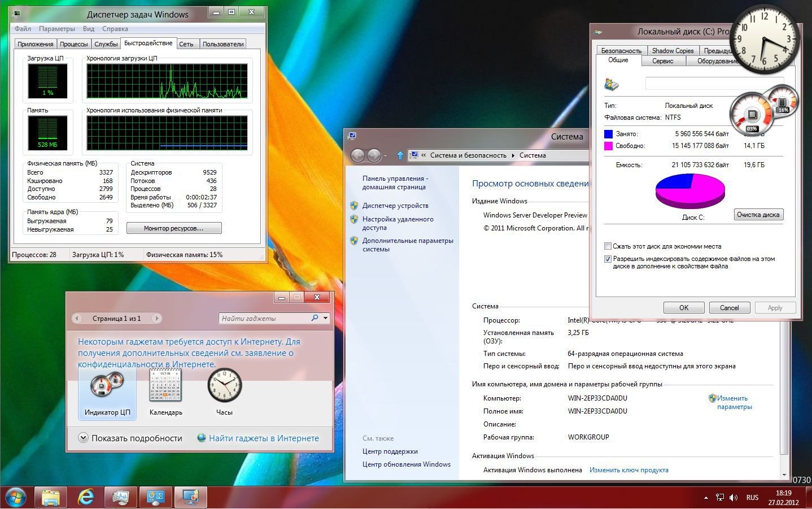Click OK in disk properties

pos(684,308)
